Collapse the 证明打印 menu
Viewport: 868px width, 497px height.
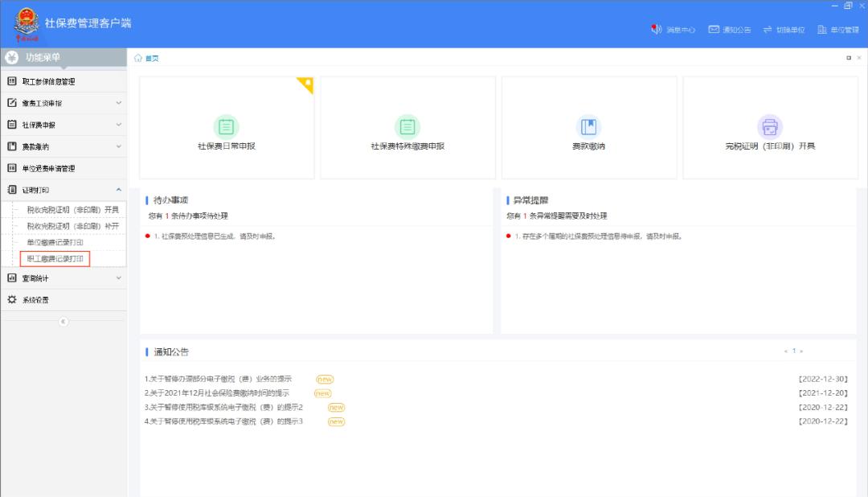119,190
